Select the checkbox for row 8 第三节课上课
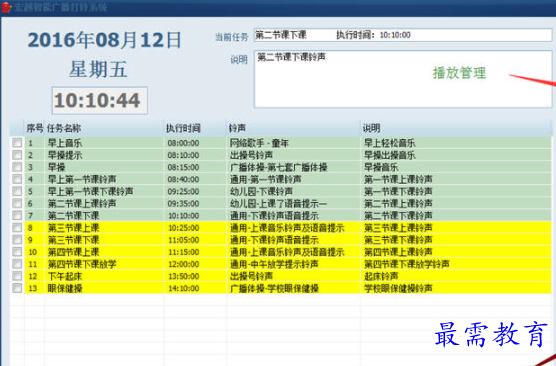 point(17,228)
